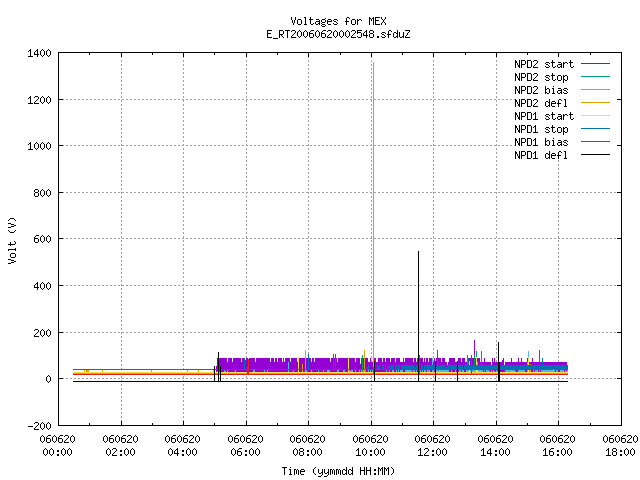This screenshot has height=480, width=640.
Task: Click the 400 y-axis tick label
Action: point(42,286)
